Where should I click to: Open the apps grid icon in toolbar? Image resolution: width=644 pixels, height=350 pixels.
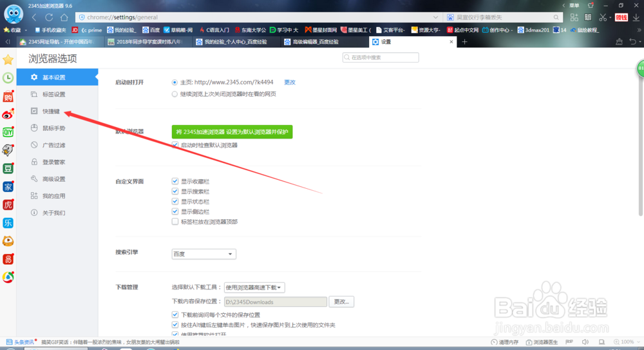point(574,17)
